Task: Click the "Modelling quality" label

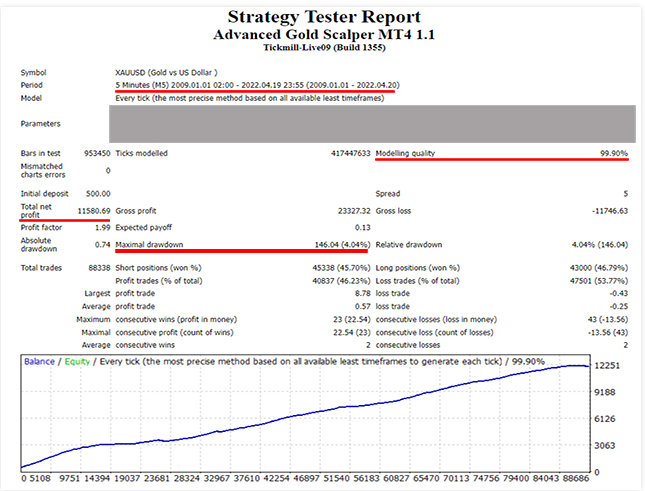Action: [x=405, y=153]
